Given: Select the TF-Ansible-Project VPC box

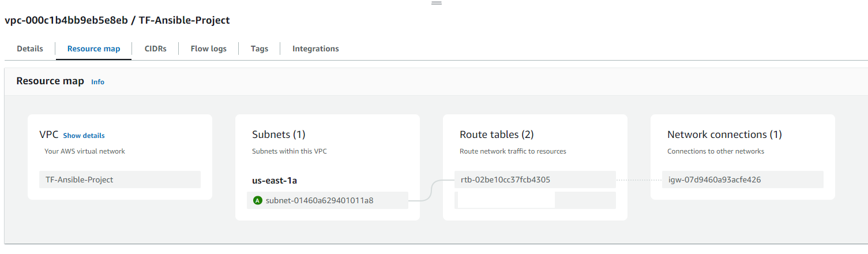Looking at the screenshot, I should tap(119, 180).
